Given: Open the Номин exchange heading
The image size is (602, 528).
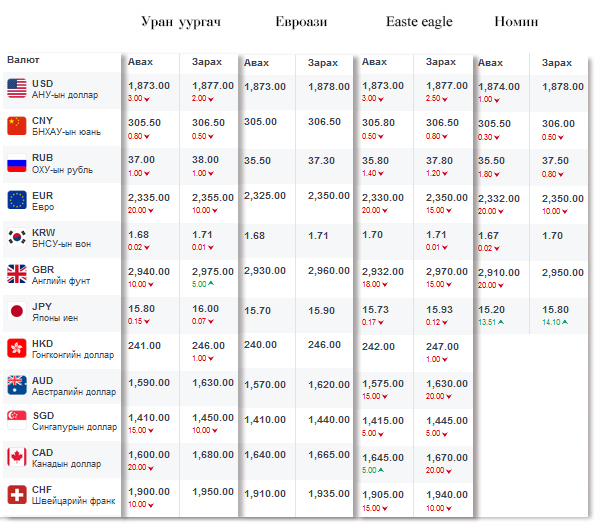Looking at the screenshot, I should [517, 22].
